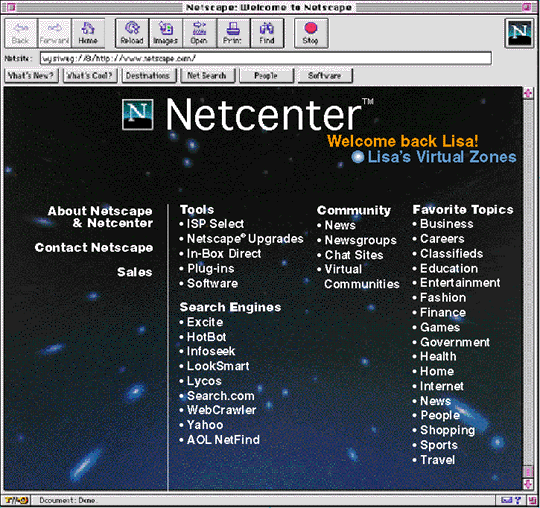Viewport: 540px width, 508px height.
Task: Open Virtual Communities link
Action: [x=362, y=277]
